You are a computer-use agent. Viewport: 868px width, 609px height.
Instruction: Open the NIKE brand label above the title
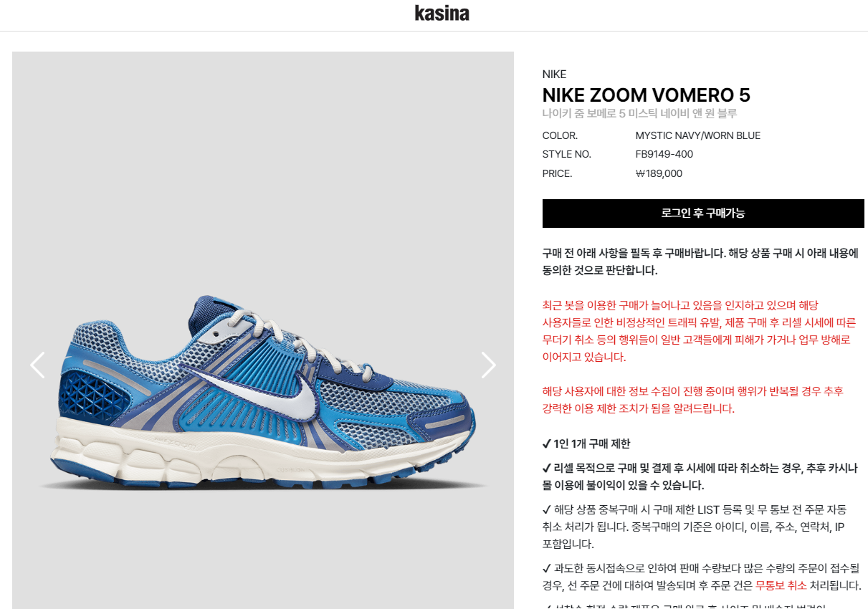point(554,74)
